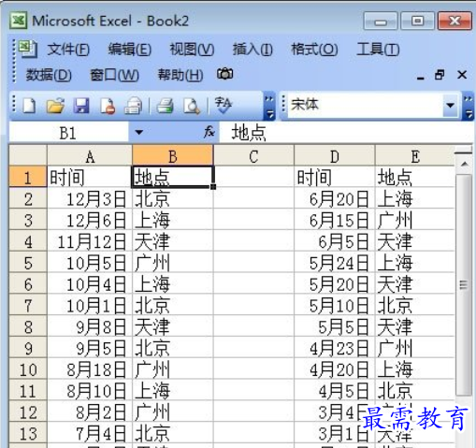Open Print Preview with the magnifier page icon
This screenshot has height=448, width=476.
click(x=192, y=106)
